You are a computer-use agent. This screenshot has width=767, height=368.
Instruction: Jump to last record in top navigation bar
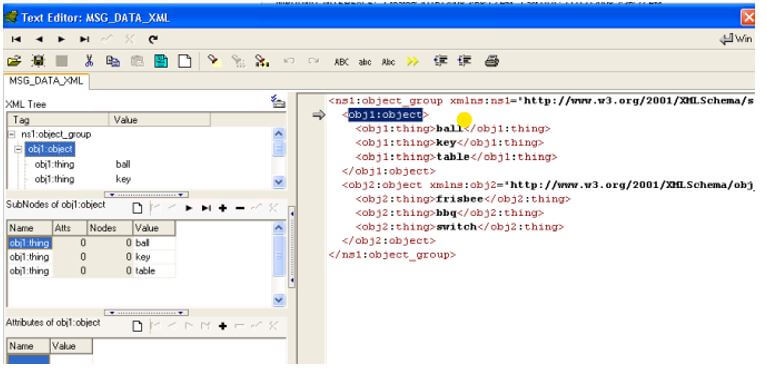(85, 39)
